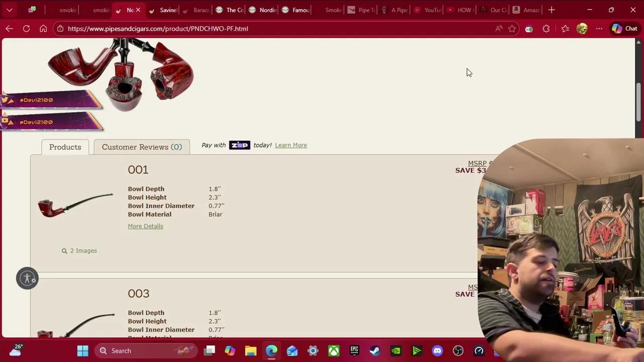The height and width of the screenshot is (362, 644).
Task: Open a new browser tab
Action: [551, 10]
